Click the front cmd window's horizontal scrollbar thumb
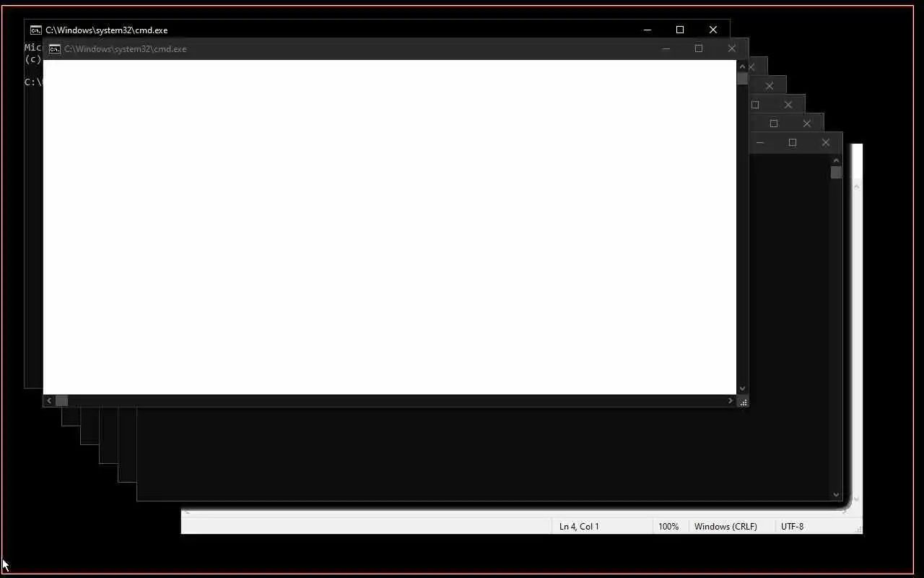The image size is (924, 578). [x=61, y=400]
